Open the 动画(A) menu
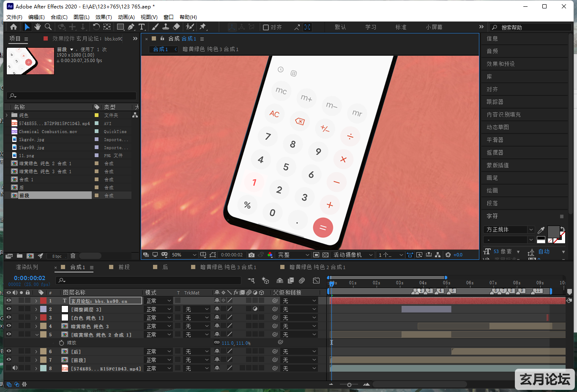This screenshot has height=392, width=577. (126, 17)
